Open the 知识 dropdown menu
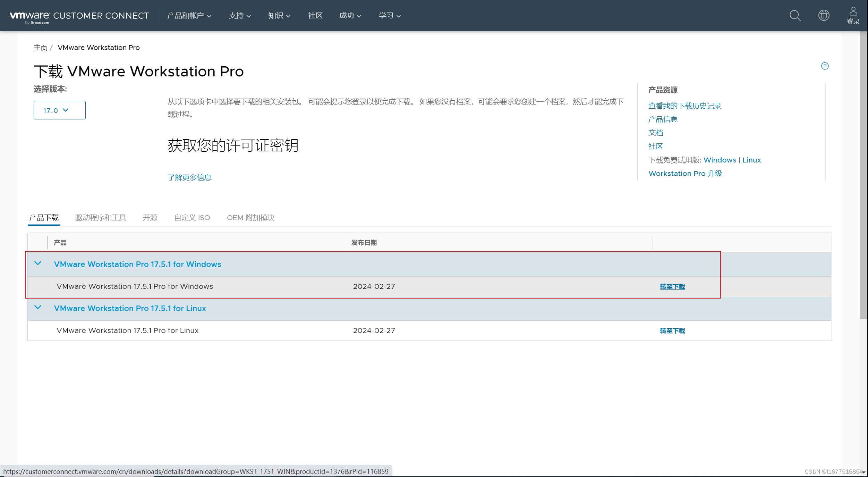The width and height of the screenshot is (868, 477). pos(279,16)
